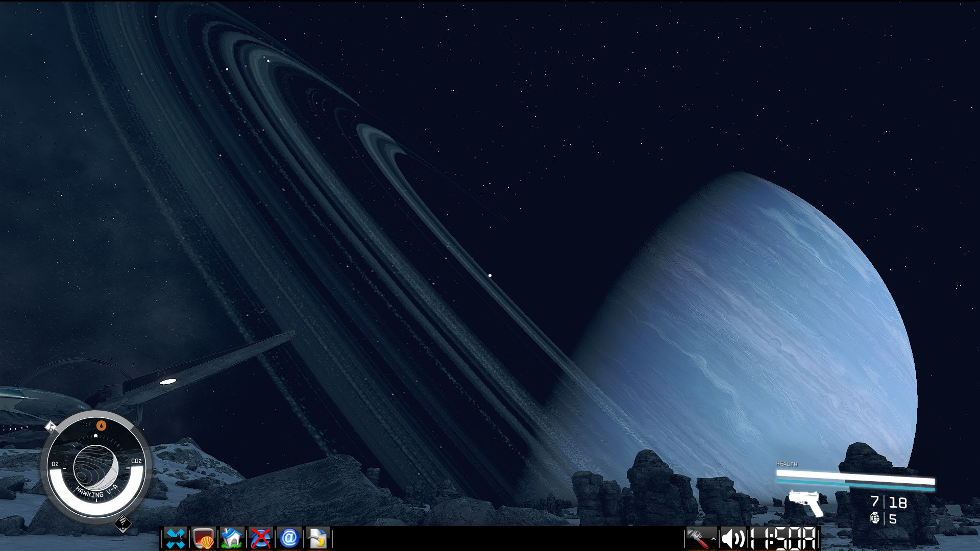980x551 pixels.
Task: Click the taskbar digital clock
Action: click(x=784, y=539)
